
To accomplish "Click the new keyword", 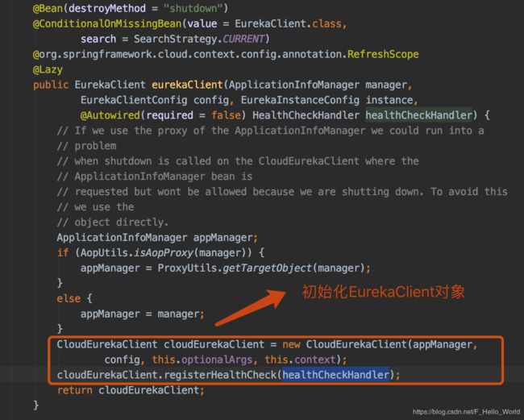I will [291, 344].
